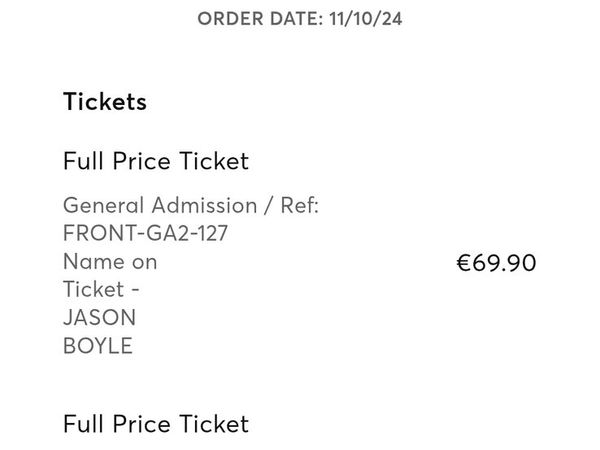Image resolution: width=600 pixels, height=450 pixels.
Task: Click the Tickets section heading
Action: 105,101
